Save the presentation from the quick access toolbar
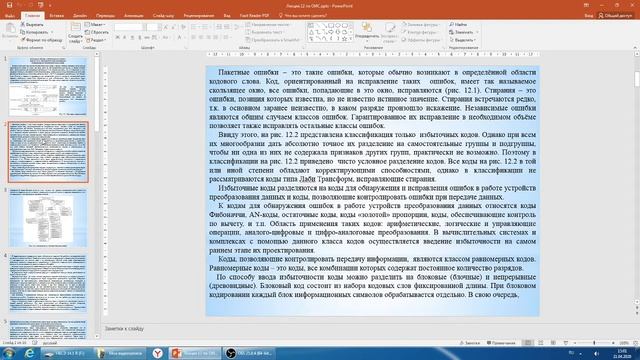 point(9,5)
